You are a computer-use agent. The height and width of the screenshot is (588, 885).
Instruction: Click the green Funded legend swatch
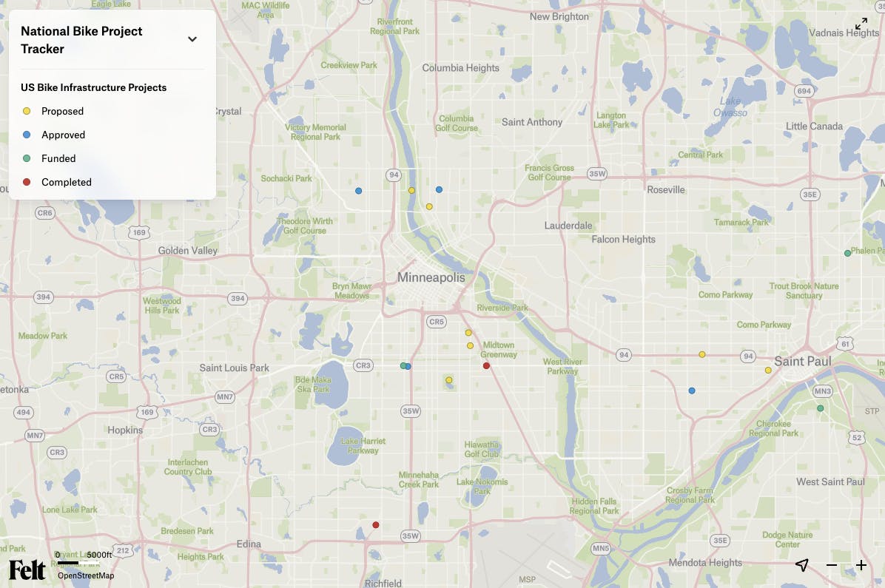point(27,158)
